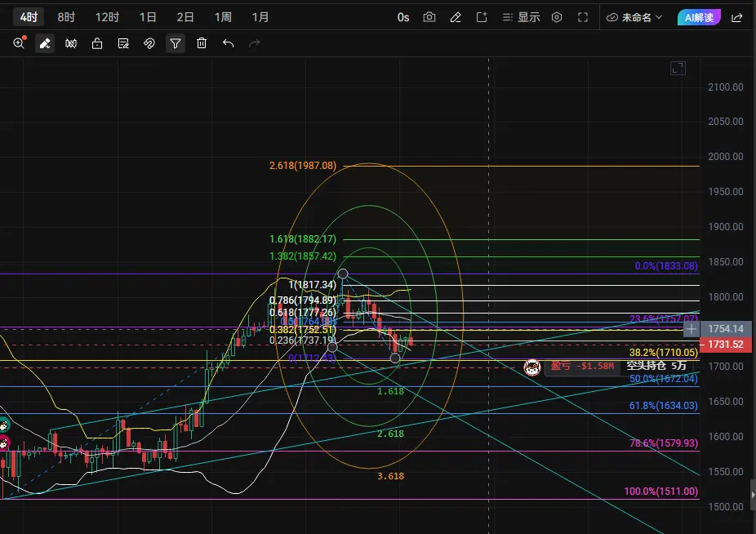This screenshot has height=534, width=756.
Task: Click the share arrow icon
Action: 736,17
